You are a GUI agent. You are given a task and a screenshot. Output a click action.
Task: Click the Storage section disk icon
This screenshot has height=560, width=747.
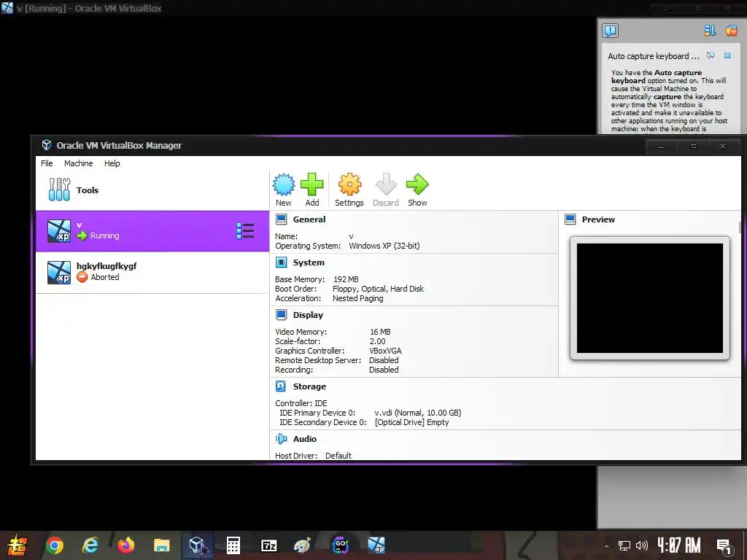click(x=281, y=386)
